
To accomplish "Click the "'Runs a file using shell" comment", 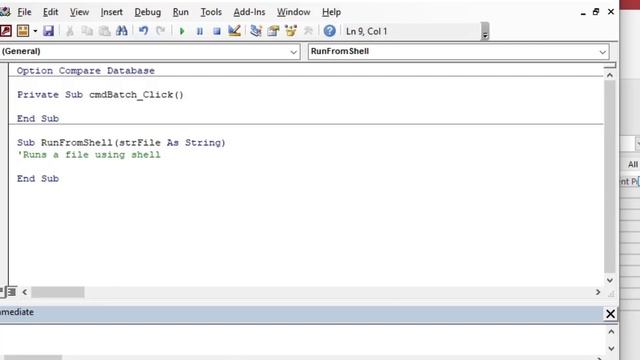I will click(89, 155).
